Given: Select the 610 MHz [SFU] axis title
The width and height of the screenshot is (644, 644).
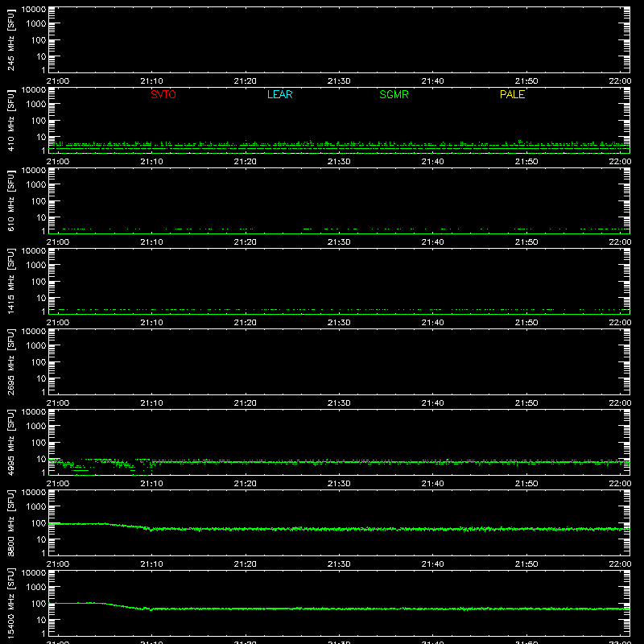Looking at the screenshot, I should point(10,200).
